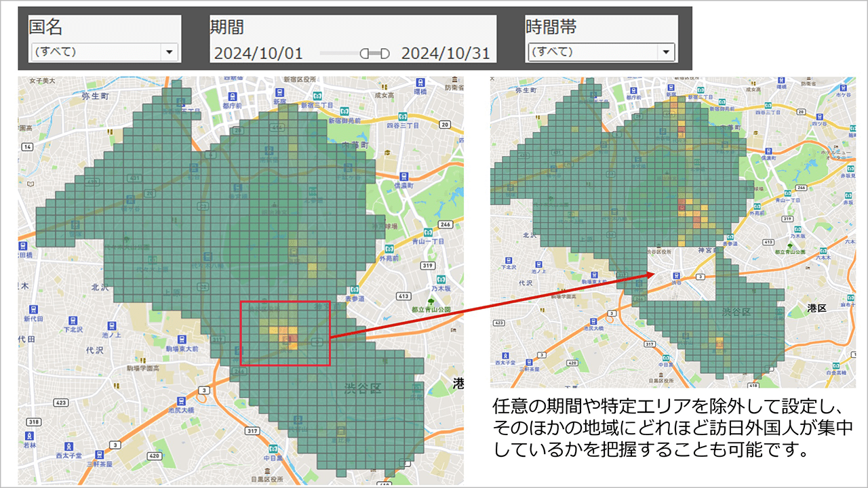The height and width of the screenshot is (488, 868).
Task: Click 渋谷 station icon on right map
Action: [675, 275]
